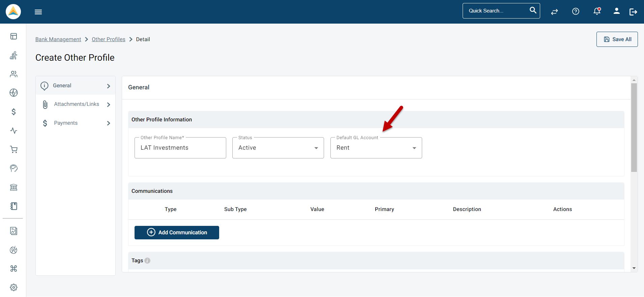This screenshot has height=297, width=644.
Task: Click the Sub Type column header
Action: click(235, 209)
